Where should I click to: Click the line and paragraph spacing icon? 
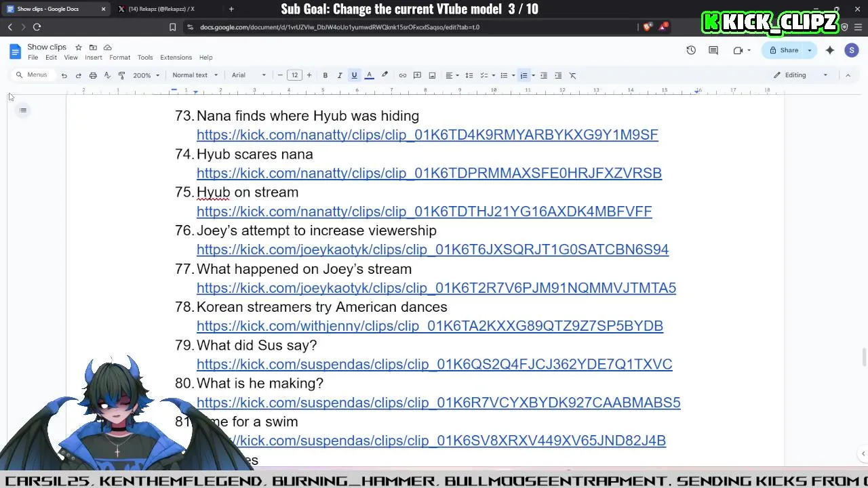pyautogui.click(x=469, y=75)
